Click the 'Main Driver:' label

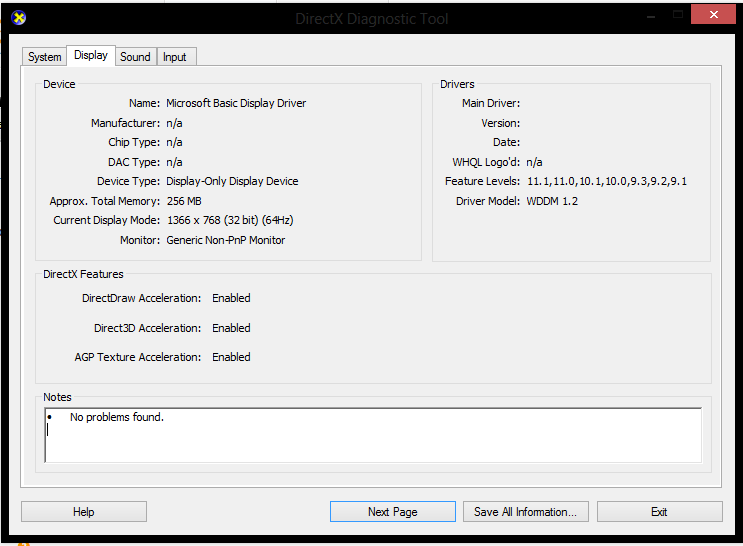[x=491, y=103]
